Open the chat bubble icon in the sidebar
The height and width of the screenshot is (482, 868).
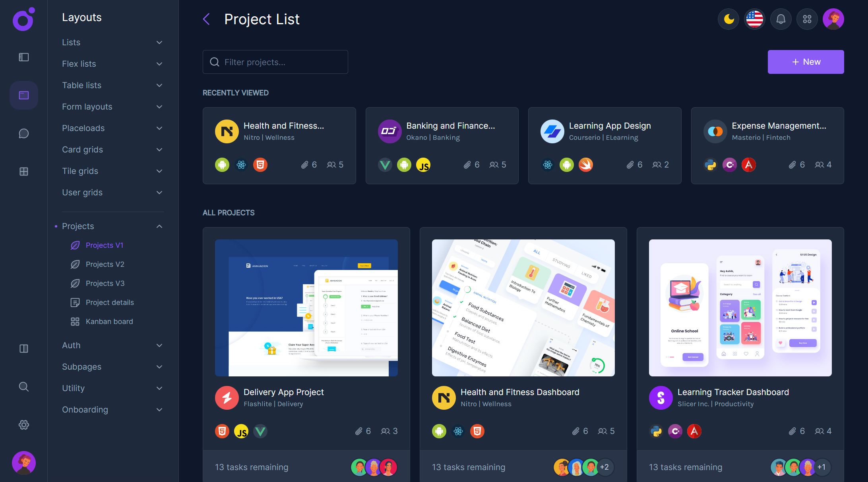[x=23, y=133]
